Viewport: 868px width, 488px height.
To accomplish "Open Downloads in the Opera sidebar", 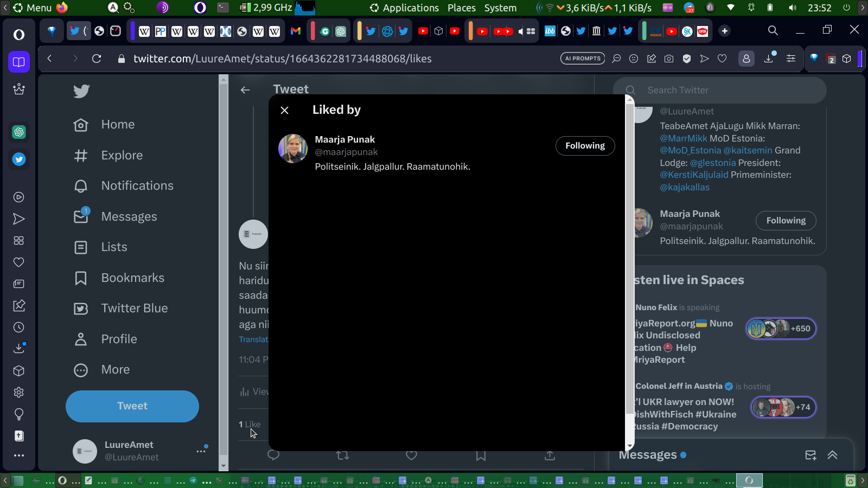I will pos(19,348).
